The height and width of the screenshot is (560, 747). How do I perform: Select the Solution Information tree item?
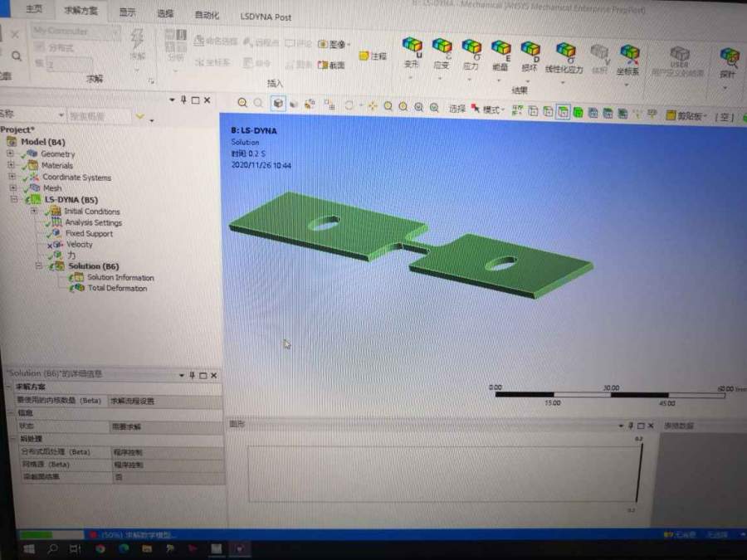click(x=120, y=277)
